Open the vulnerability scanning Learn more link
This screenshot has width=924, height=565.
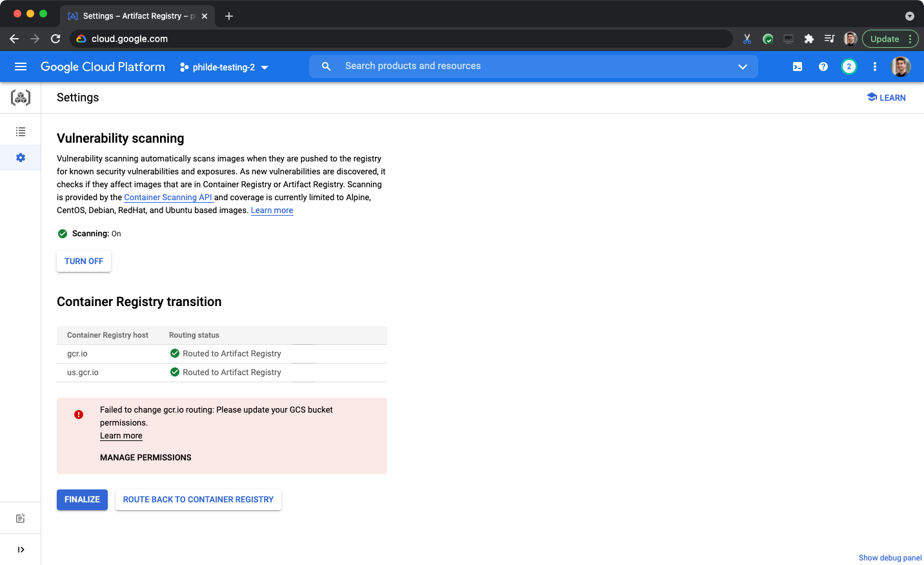(x=272, y=211)
